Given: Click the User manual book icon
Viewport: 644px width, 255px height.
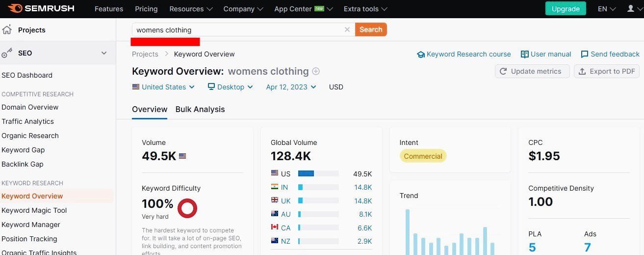Looking at the screenshot, I should (x=524, y=55).
